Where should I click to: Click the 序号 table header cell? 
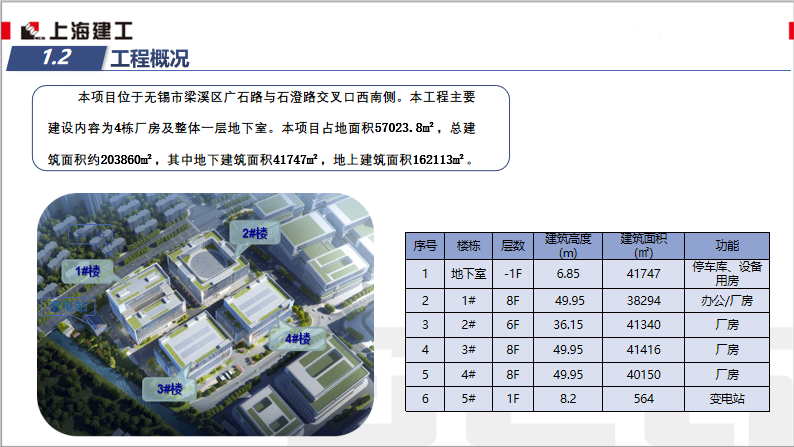[425, 245]
